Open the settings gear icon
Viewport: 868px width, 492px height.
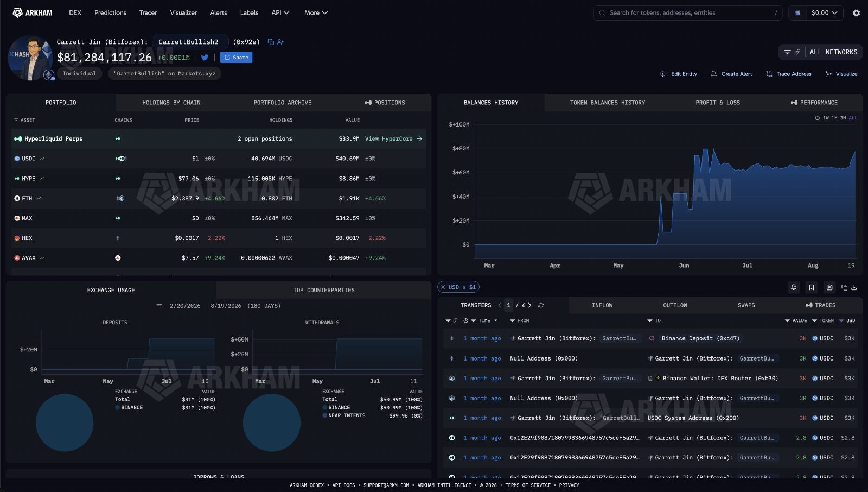point(856,13)
